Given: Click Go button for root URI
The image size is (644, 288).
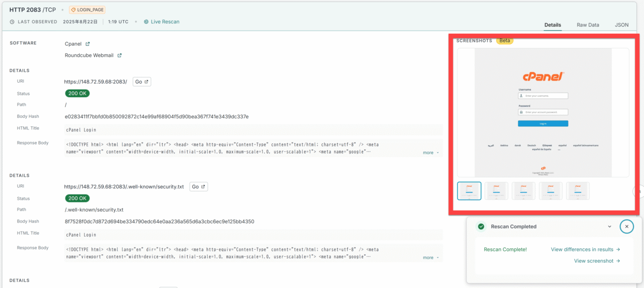Looking at the screenshot, I should coord(142,82).
